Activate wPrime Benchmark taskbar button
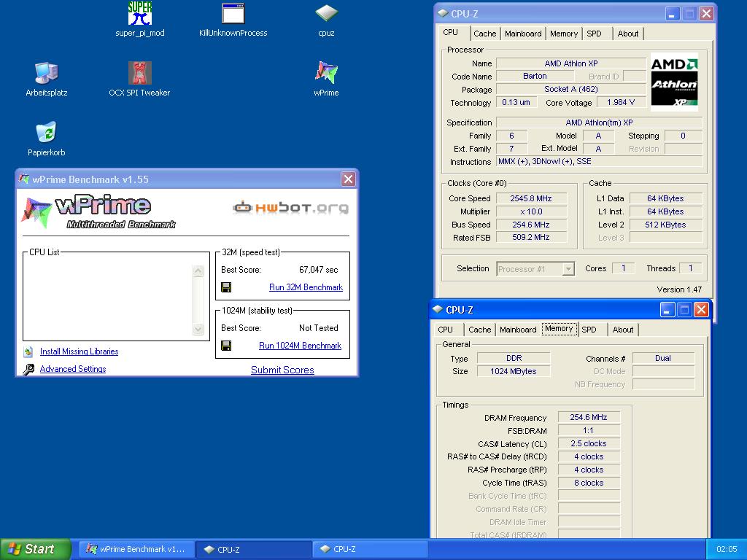The image size is (747, 560). click(x=136, y=549)
